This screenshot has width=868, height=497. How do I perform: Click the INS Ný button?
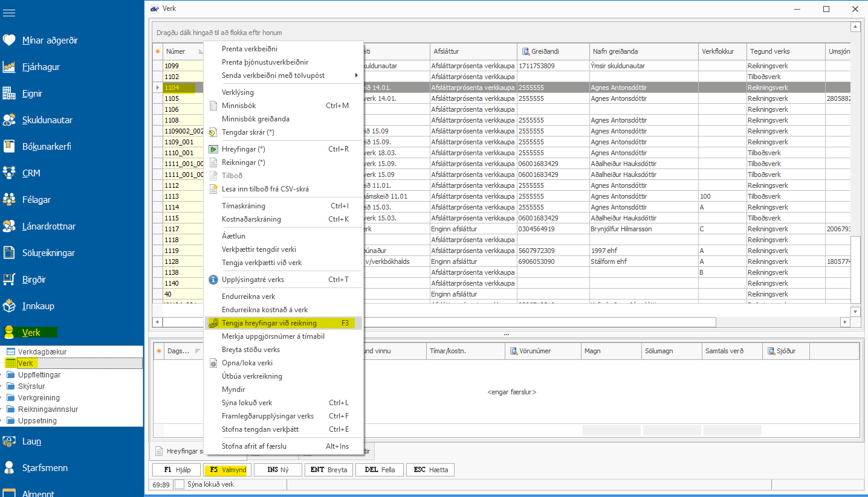pyautogui.click(x=277, y=470)
